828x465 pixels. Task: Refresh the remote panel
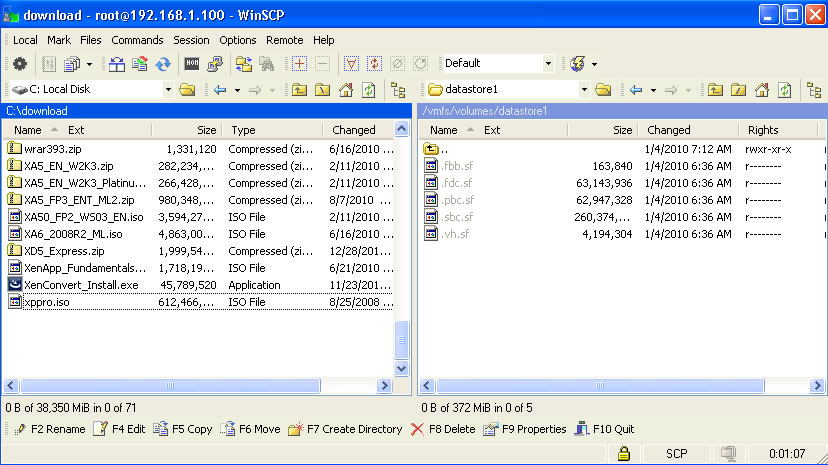(x=785, y=90)
